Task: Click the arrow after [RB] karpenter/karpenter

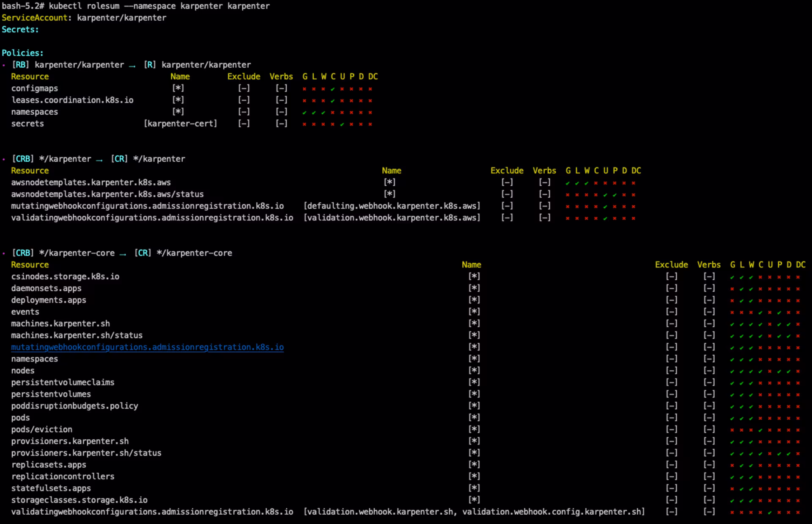Action: [132, 66]
